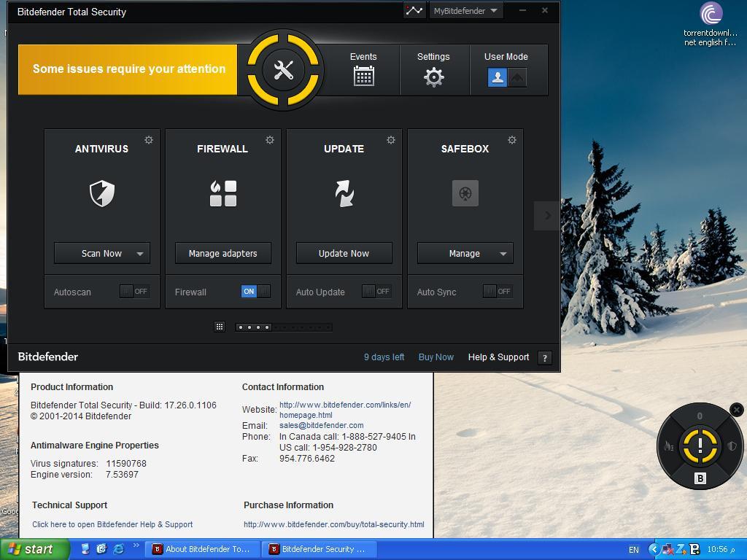This screenshot has height=560, width=747.
Task: Turn off the Firewall switch
Action: 256,292
